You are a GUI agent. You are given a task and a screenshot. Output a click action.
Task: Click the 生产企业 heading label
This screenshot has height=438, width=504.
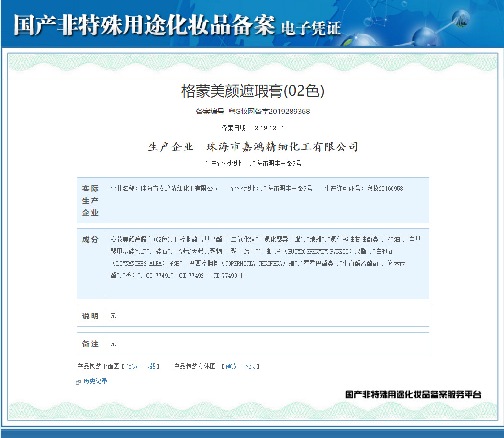click(x=171, y=147)
